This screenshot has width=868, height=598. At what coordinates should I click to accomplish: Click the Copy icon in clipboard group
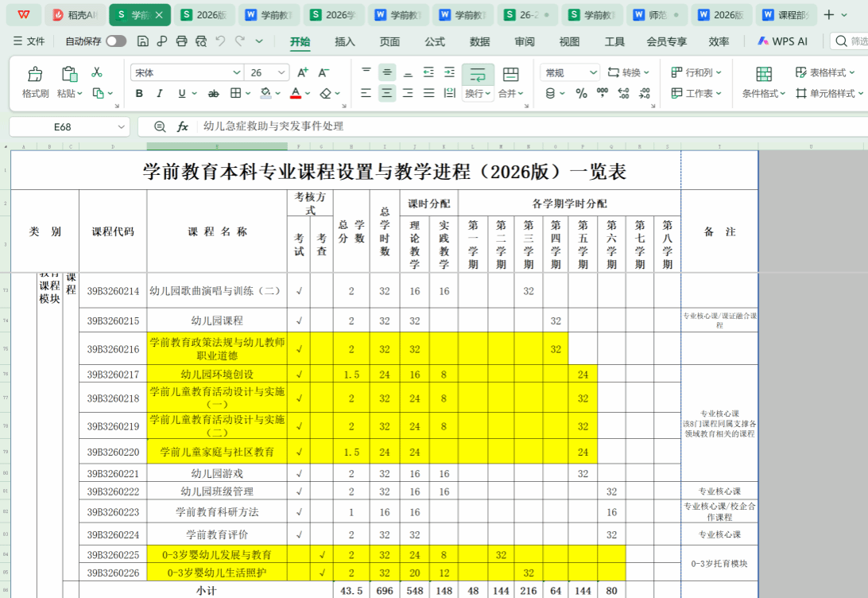tap(99, 93)
